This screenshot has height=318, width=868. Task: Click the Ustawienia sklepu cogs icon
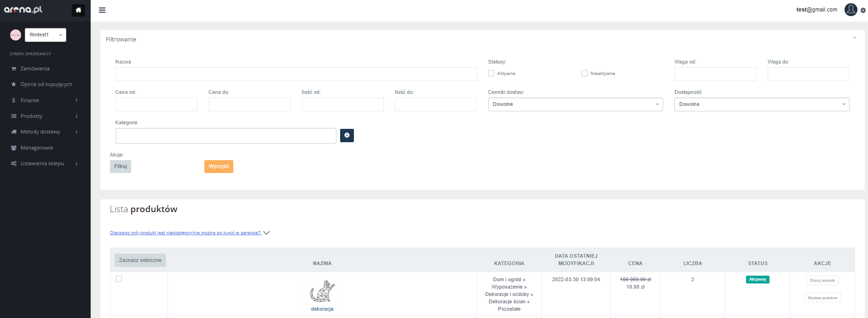pyautogui.click(x=14, y=163)
